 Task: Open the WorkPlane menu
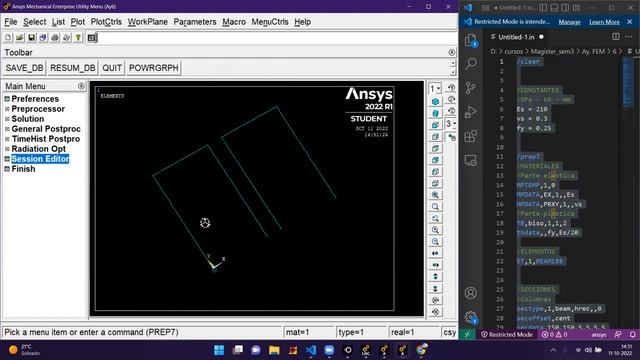pos(147,22)
